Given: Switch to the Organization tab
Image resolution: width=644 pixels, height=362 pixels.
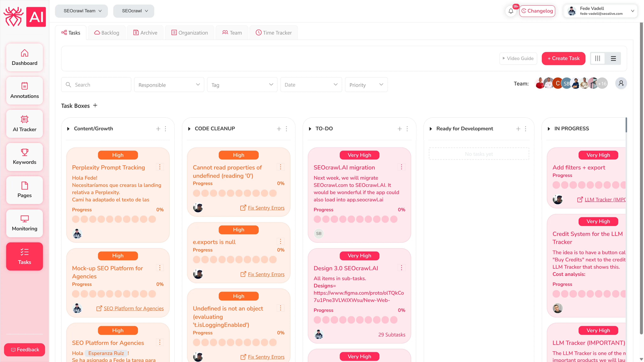Looking at the screenshot, I should 189,33.
